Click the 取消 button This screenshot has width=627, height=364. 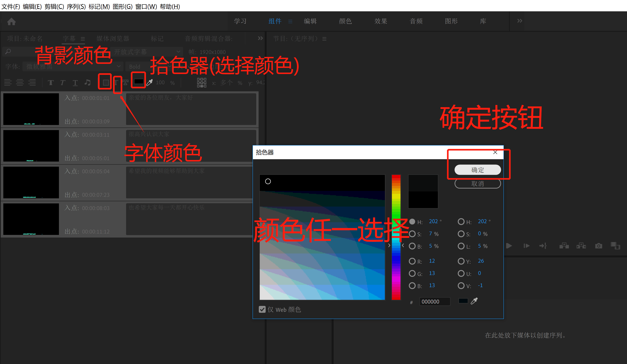click(x=477, y=184)
